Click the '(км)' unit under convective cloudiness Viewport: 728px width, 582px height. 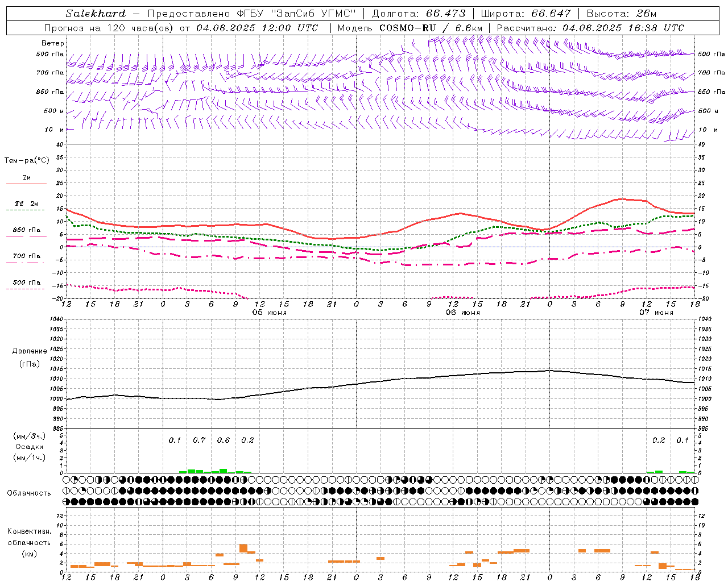click(29, 553)
